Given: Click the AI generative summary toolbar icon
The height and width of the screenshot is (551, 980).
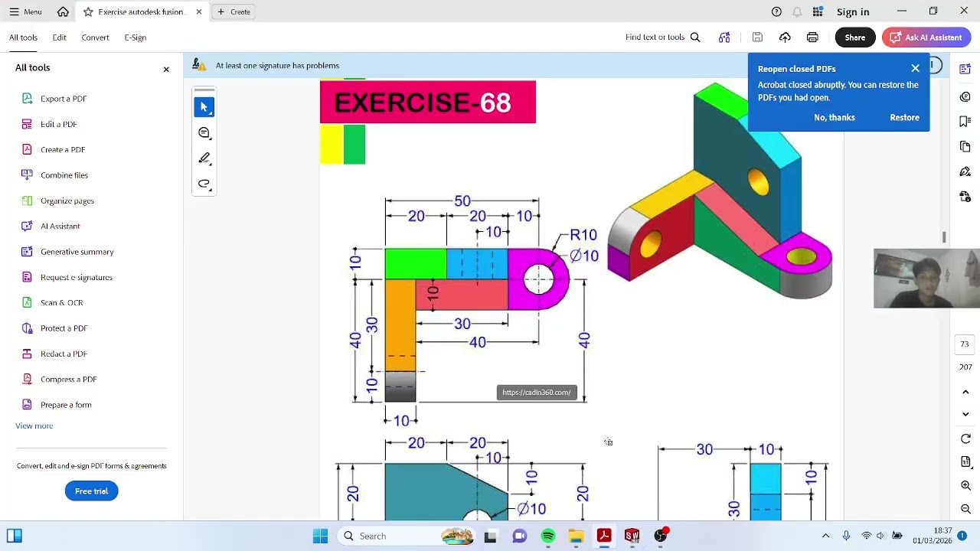Looking at the screenshot, I should tap(724, 37).
